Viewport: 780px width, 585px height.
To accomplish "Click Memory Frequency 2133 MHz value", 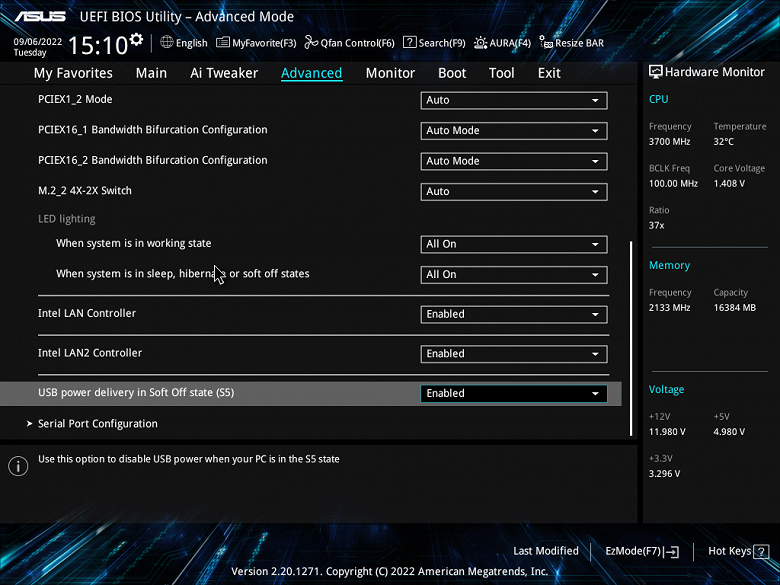I will 670,308.
